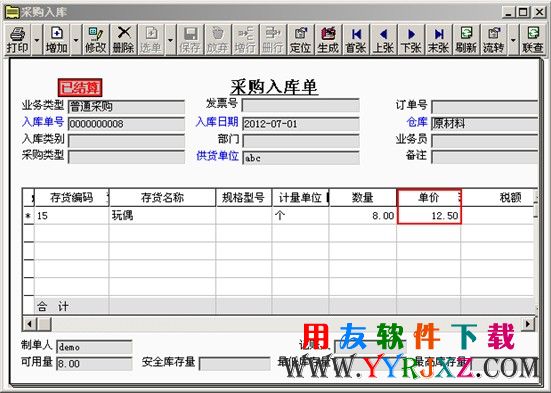Select the unit price cell 12.50
The width and height of the screenshot is (551, 393).
coord(429,215)
